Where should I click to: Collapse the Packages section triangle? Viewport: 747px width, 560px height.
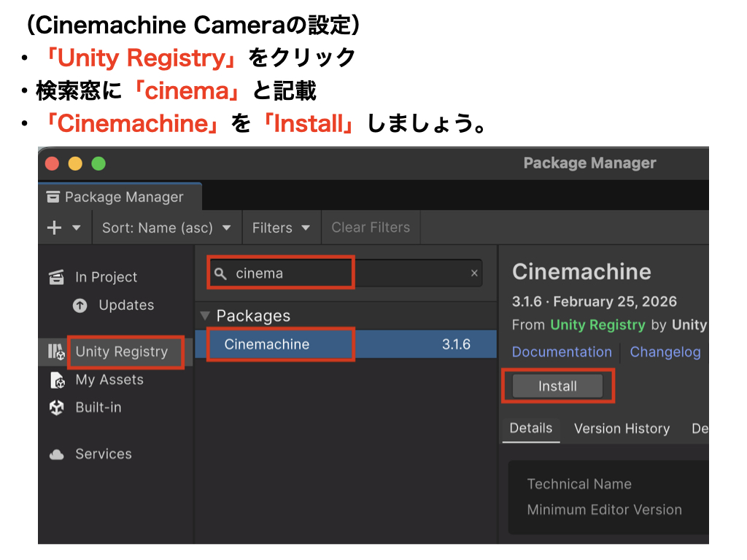204,316
